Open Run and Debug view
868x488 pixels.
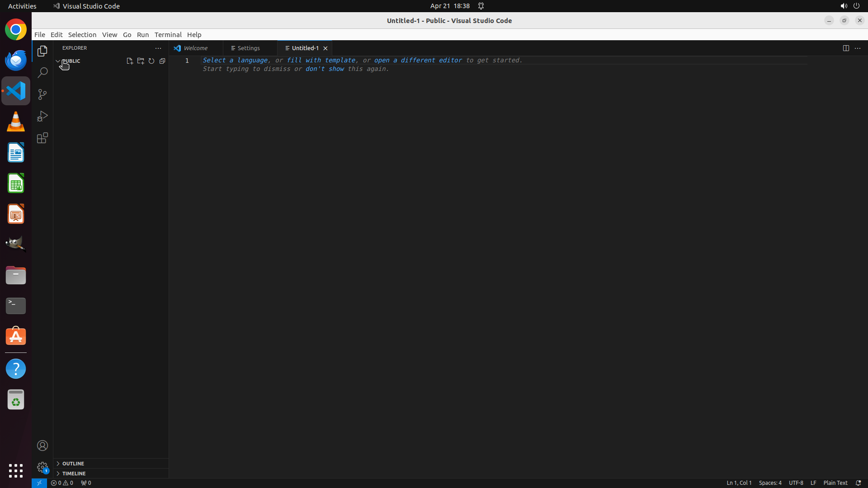pyautogui.click(x=42, y=116)
